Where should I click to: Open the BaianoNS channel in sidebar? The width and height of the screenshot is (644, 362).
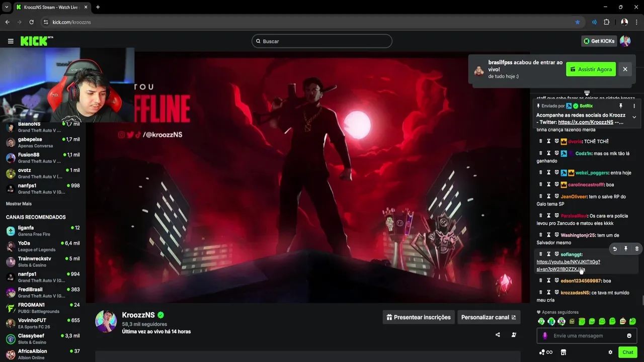click(x=43, y=127)
